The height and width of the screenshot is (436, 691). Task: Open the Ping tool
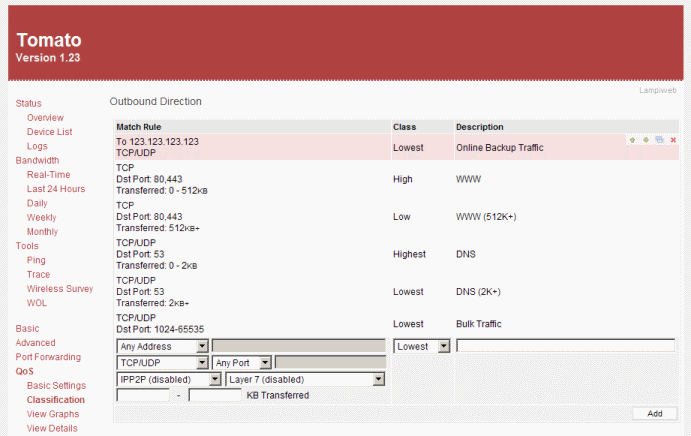[x=36, y=260]
